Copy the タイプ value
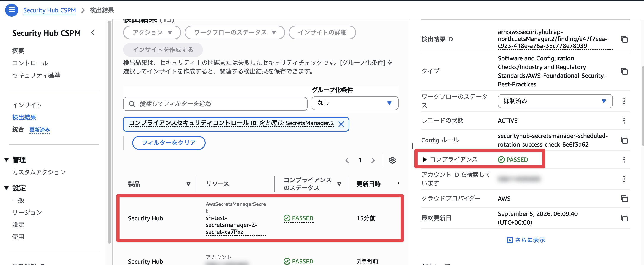 tap(624, 71)
